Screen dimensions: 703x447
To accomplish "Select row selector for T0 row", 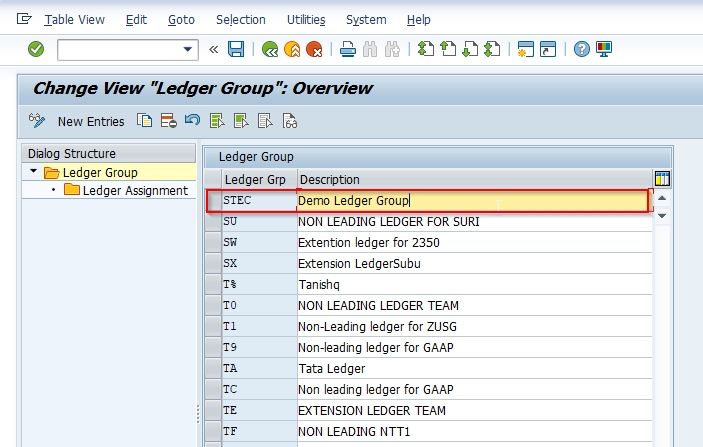I will coord(213,306).
